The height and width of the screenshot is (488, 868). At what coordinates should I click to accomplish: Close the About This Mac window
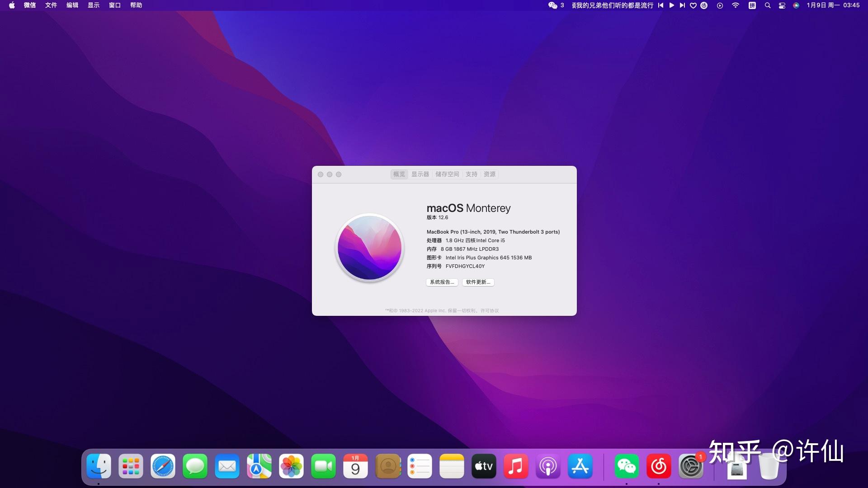(x=321, y=174)
